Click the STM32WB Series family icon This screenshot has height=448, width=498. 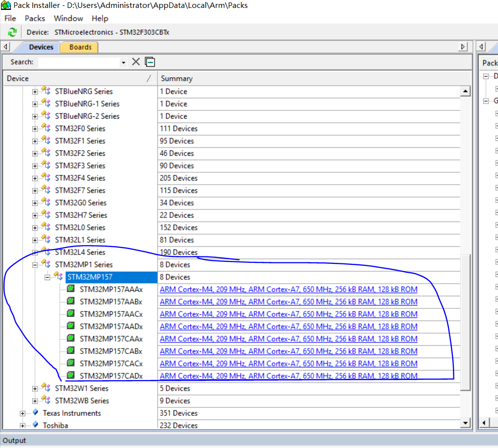point(46,400)
